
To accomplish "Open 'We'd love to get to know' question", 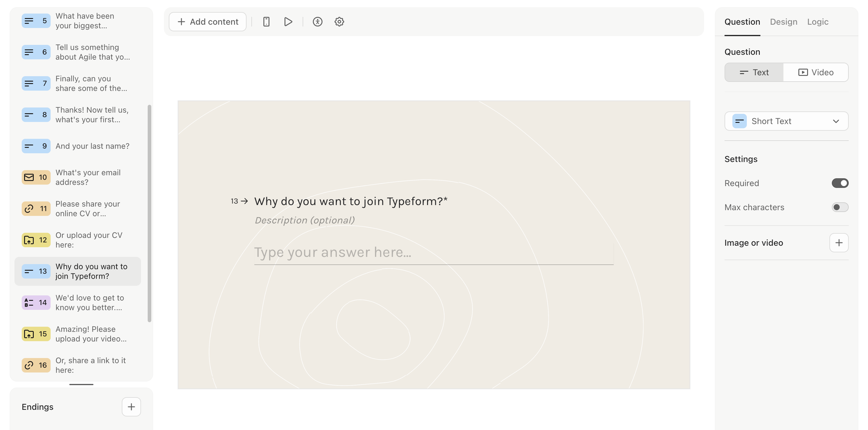I will (x=90, y=303).
